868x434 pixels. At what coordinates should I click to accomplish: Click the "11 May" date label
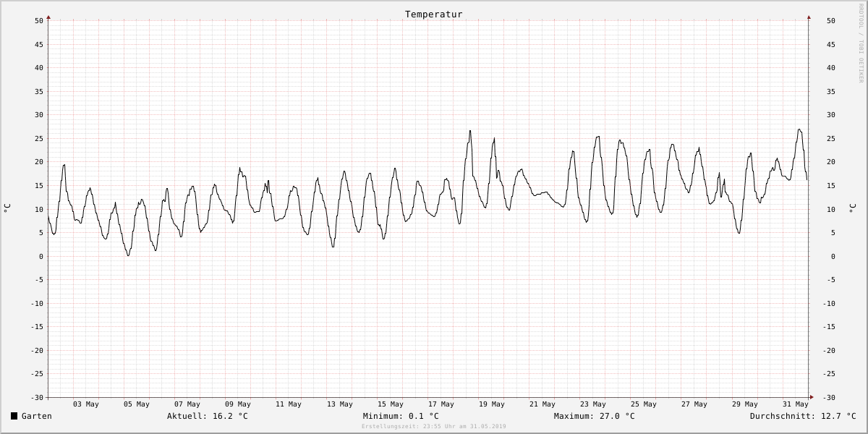click(289, 404)
